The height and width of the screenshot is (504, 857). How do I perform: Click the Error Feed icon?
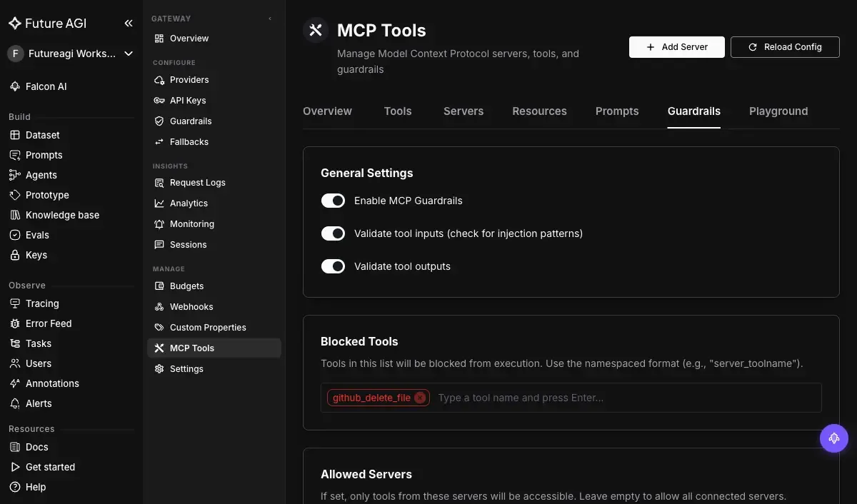pyautogui.click(x=15, y=323)
